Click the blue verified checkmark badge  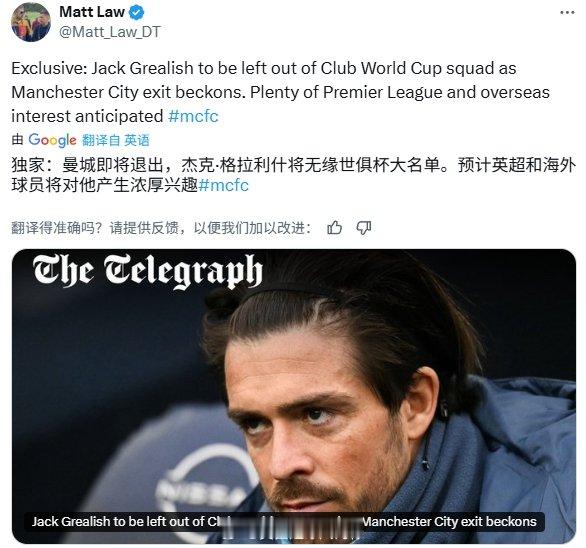(136, 12)
